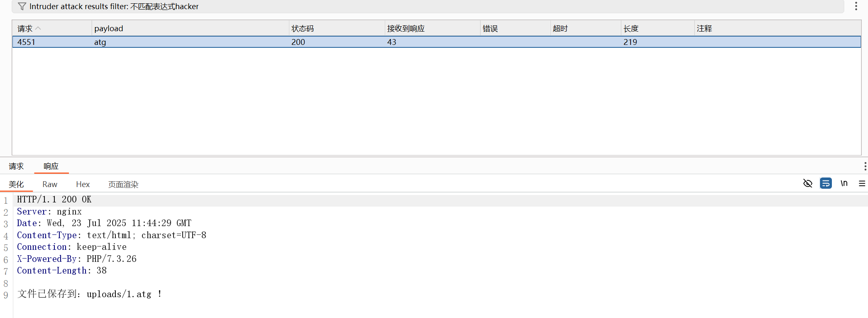Click the response received value 43
Screen dimensions: 868x318
(x=391, y=42)
